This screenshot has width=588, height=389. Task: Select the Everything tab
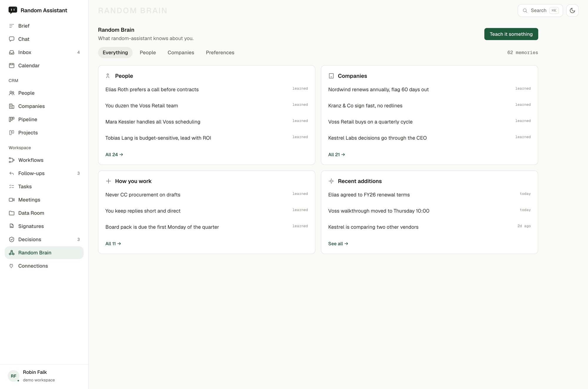pyautogui.click(x=115, y=53)
